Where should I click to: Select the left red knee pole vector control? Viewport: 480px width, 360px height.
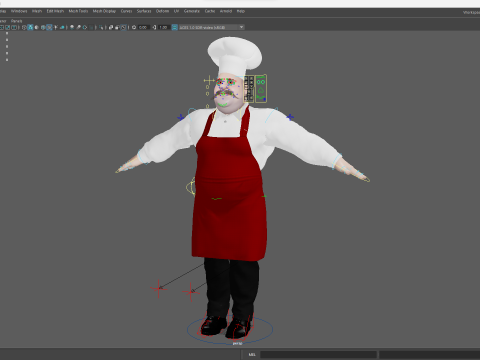coord(159,288)
